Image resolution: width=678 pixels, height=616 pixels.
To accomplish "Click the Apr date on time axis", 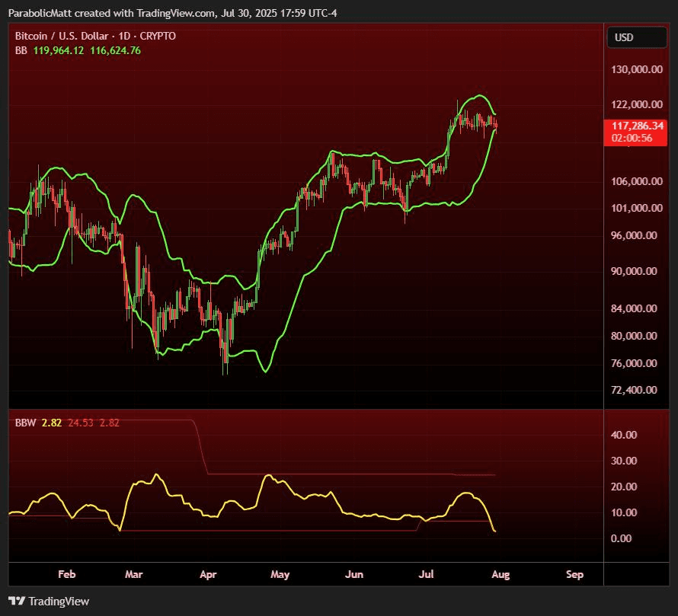I will pyautogui.click(x=208, y=574).
